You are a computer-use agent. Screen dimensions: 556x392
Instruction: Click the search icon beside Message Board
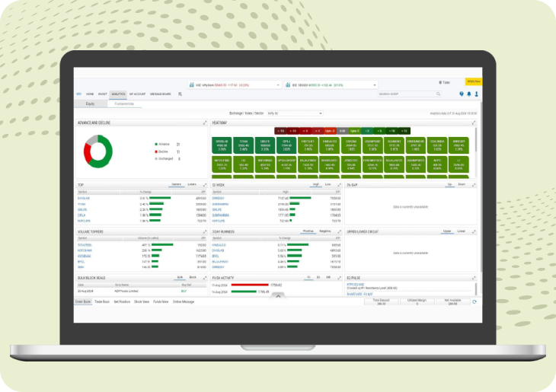[x=180, y=94]
